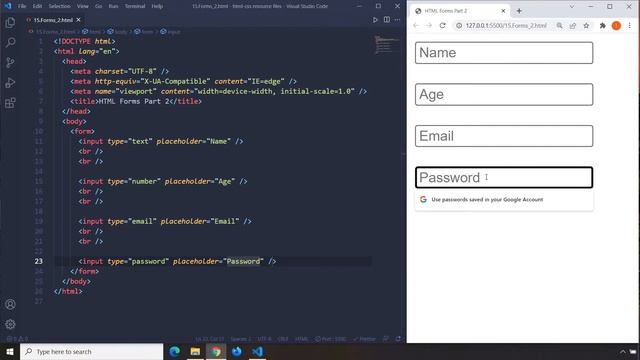The height and width of the screenshot is (360, 640).
Task: Open the Manage gear in VS Code
Action: (10, 324)
